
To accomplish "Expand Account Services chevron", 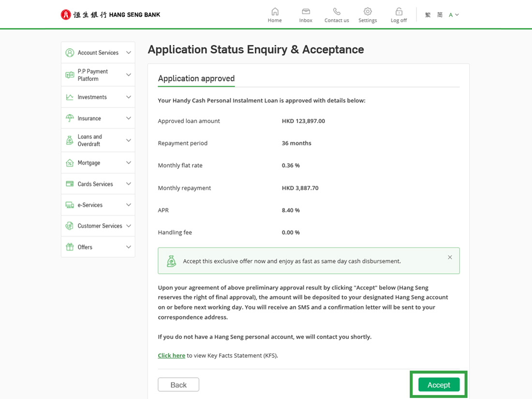I will tap(129, 53).
